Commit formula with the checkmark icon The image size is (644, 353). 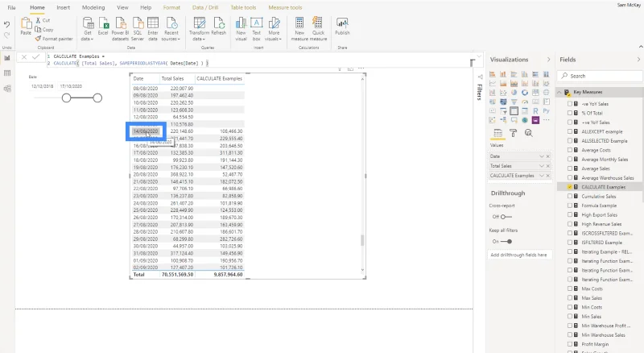coord(35,57)
